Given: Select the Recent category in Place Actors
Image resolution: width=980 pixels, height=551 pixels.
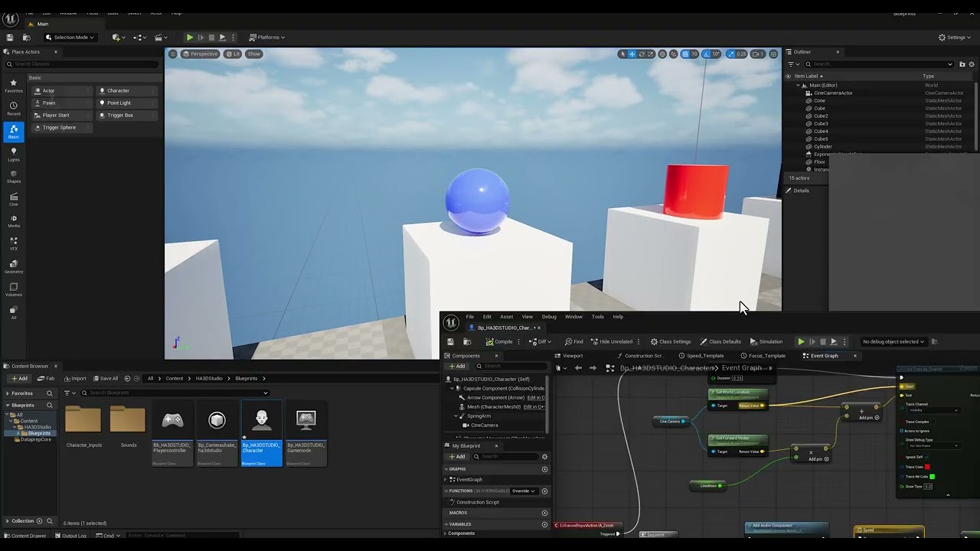Looking at the screenshot, I should (x=14, y=108).
